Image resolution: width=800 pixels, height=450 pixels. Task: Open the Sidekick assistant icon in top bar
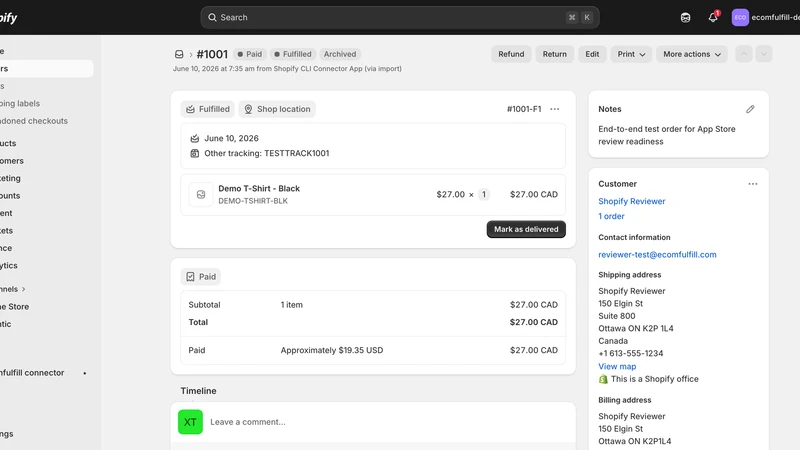pyautogui.click(x=685, y=17)
